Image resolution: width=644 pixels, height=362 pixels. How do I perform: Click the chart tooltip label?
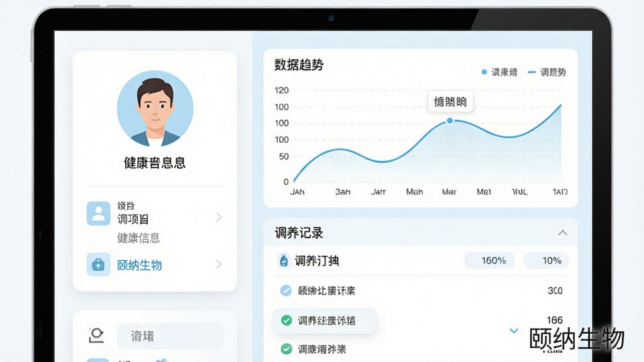point(450,102)
